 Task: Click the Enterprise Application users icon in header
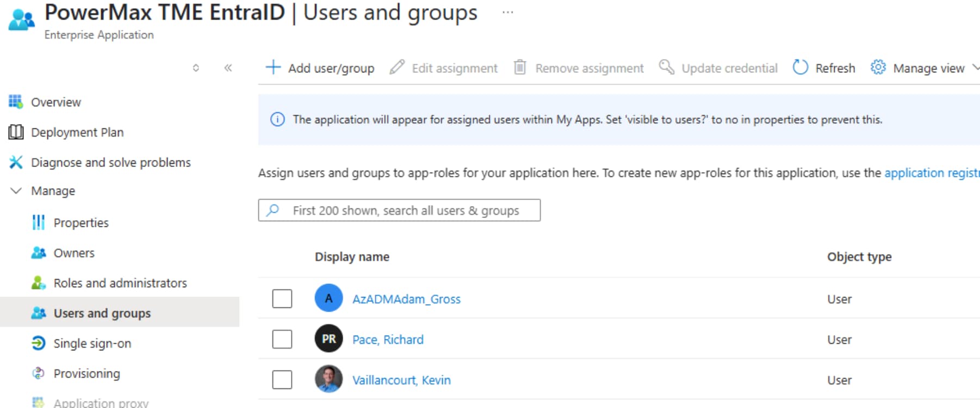point(22,20)
